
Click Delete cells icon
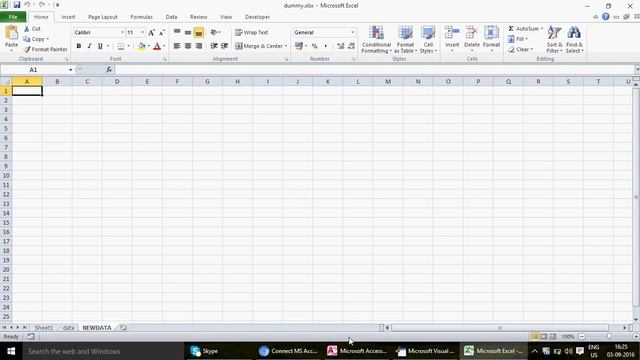(x=472, y=33)
